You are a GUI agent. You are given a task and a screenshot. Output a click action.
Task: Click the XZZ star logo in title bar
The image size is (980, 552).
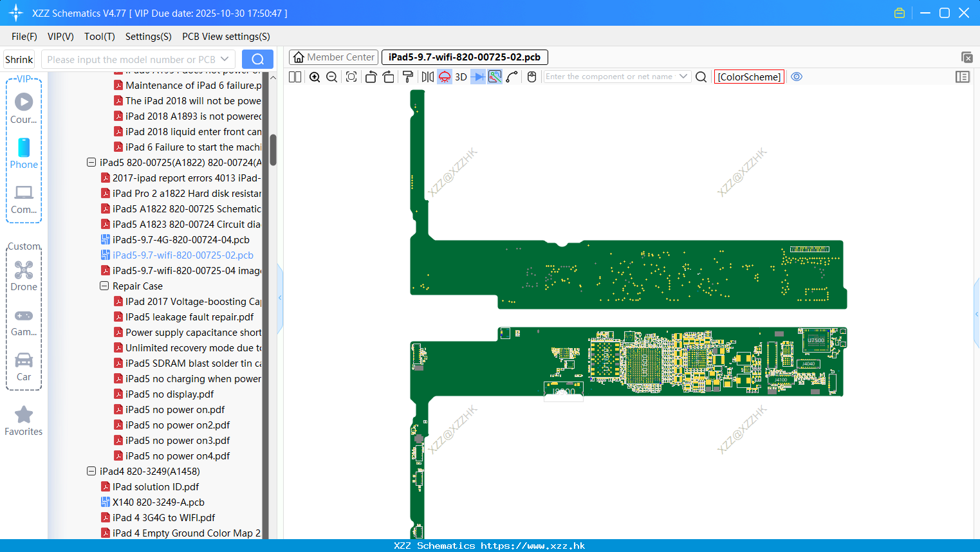16,13
